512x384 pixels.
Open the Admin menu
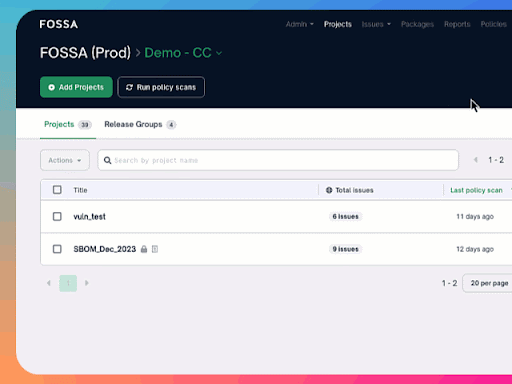299,24
